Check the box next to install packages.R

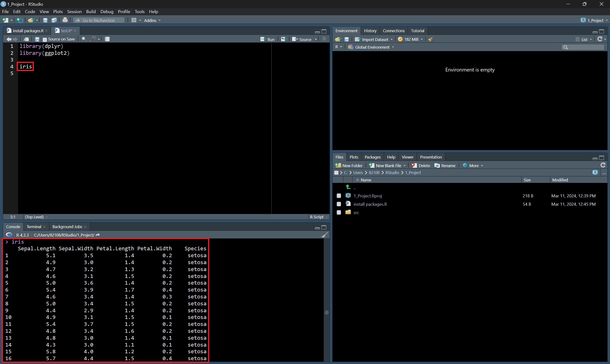(x=339, y=204)
